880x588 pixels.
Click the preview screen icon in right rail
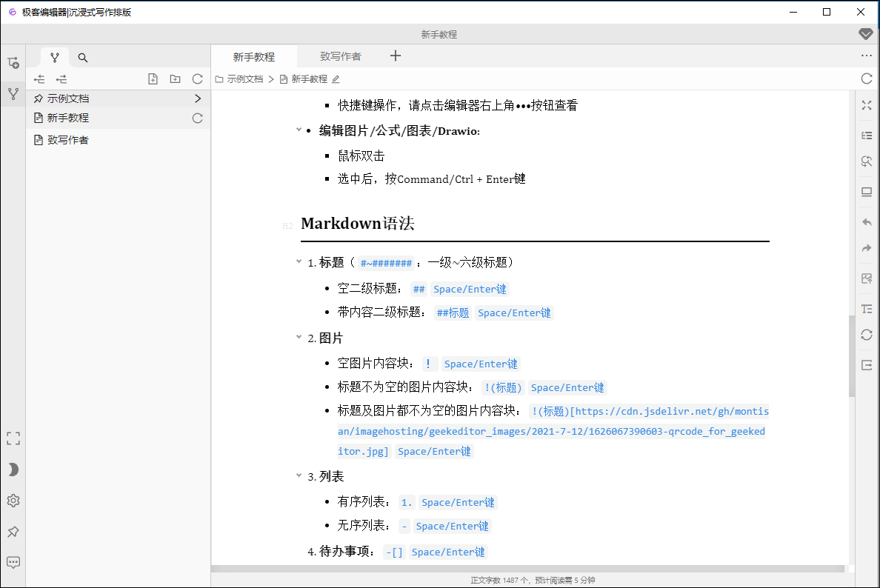tap(867, 192)
